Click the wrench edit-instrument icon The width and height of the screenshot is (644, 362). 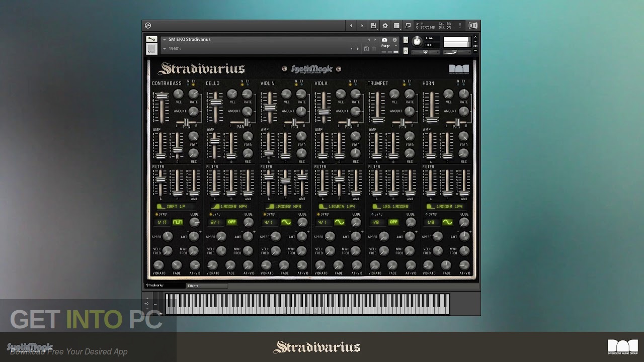pyautogui.click(x=151, y=39)
